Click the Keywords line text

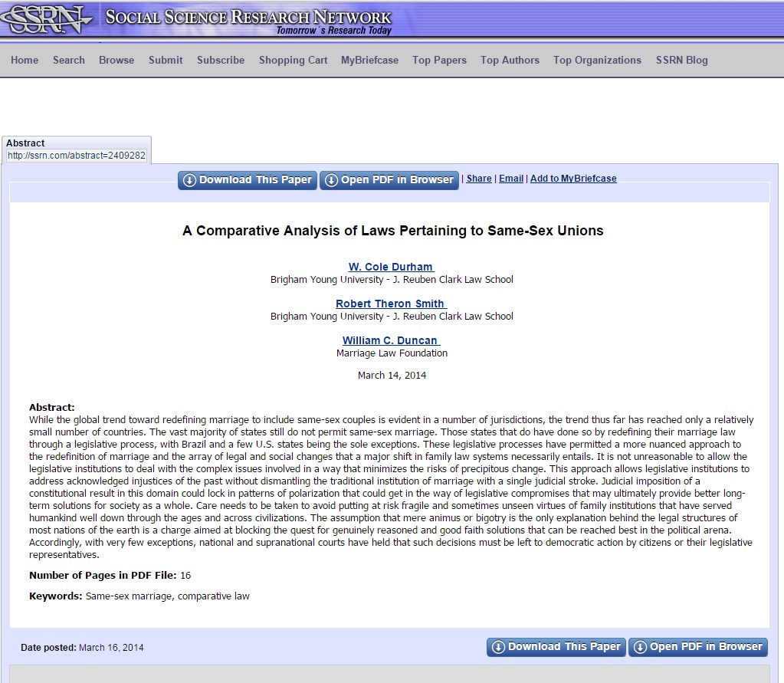tap(139, 596)
